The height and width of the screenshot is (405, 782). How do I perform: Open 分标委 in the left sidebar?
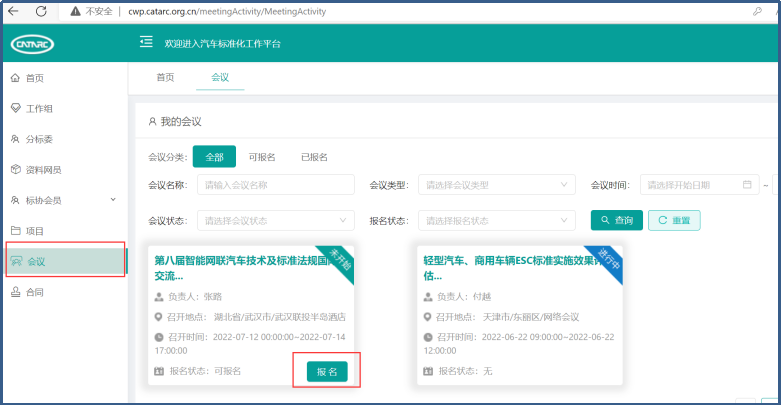[38, 139]
